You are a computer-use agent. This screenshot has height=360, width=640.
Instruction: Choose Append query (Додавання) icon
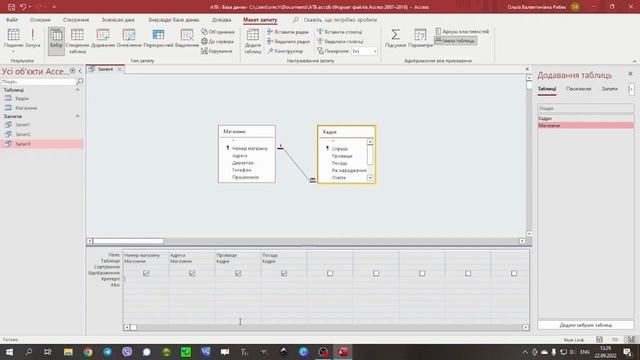(103, 38)
